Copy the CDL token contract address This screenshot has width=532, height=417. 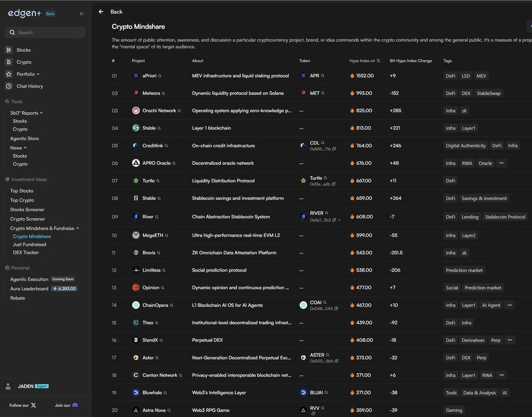334,149
